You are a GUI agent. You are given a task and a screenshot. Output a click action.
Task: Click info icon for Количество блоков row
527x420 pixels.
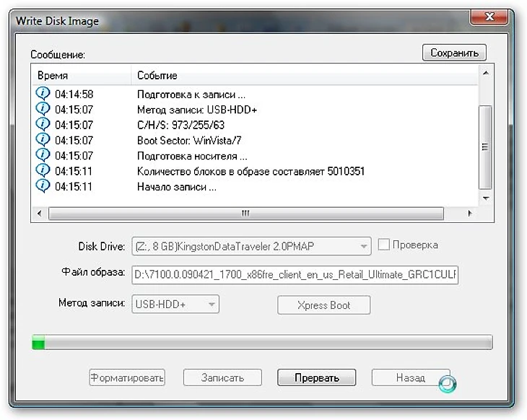pos(43,171)
